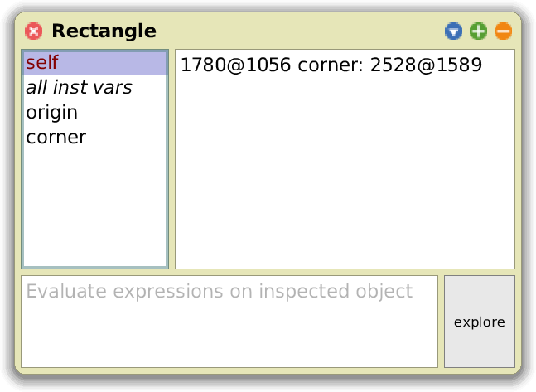536x392 pixels.
Task: Click empty space below 'corner' in variable list
Action: [x=95, y=207]
